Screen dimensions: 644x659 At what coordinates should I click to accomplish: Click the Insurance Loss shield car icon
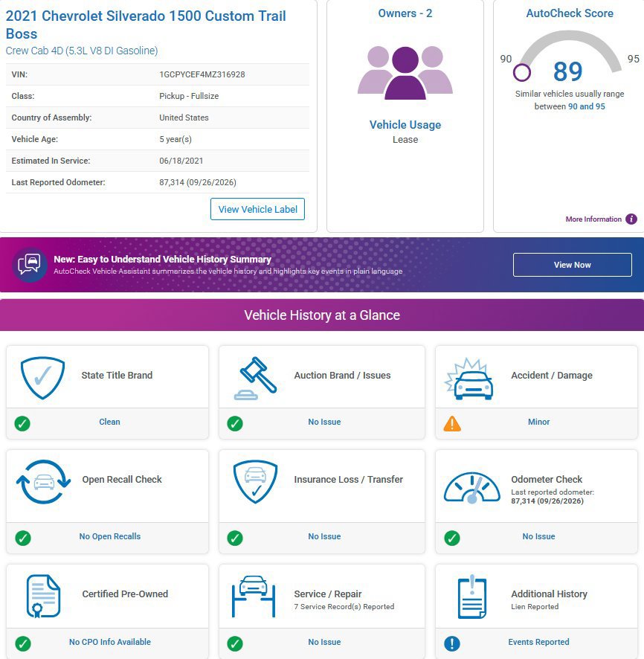coord(255,482)
